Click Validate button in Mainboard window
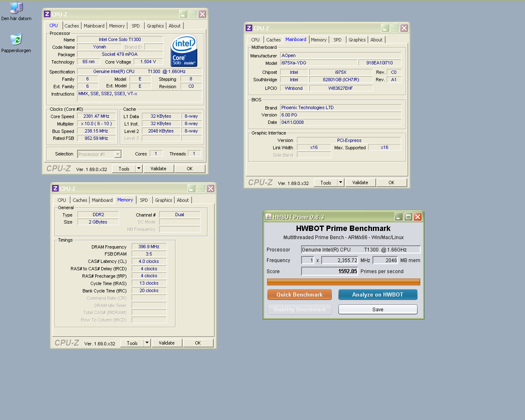Image resolution: width=525 pixels, height=420 pixels. pos(360,183)
